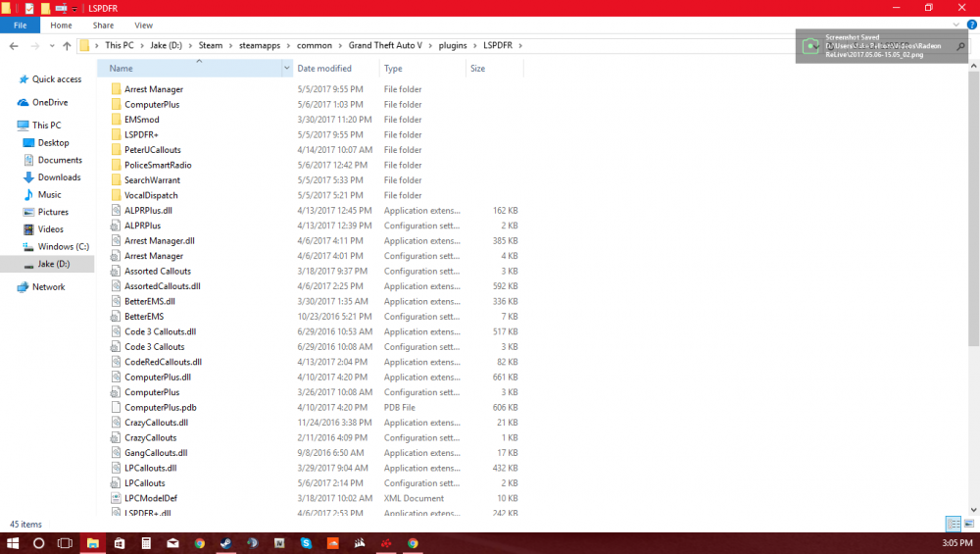Viewport: 980px width, 554px height.
Task: Open the View ribbon tab
Action: coord(144,25)
